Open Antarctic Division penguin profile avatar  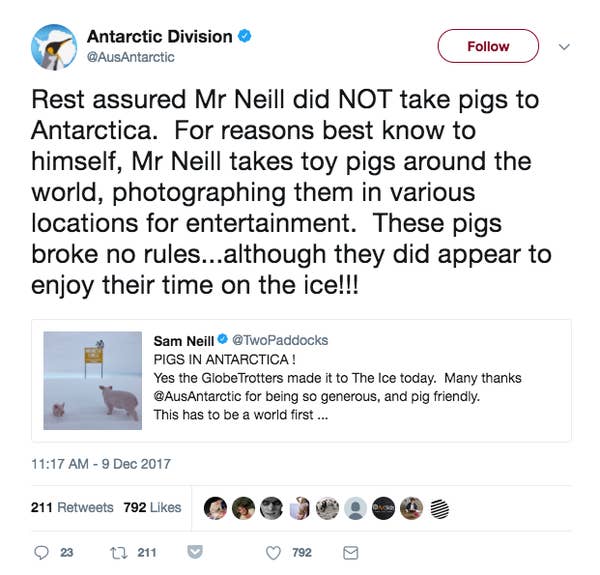pyautogui.click(x=54, y=47)
